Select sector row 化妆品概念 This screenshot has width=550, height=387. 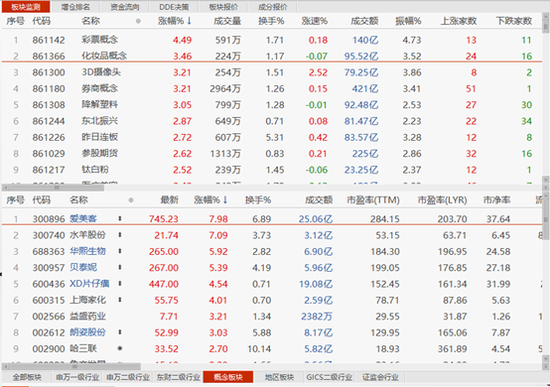coord(272,56)
